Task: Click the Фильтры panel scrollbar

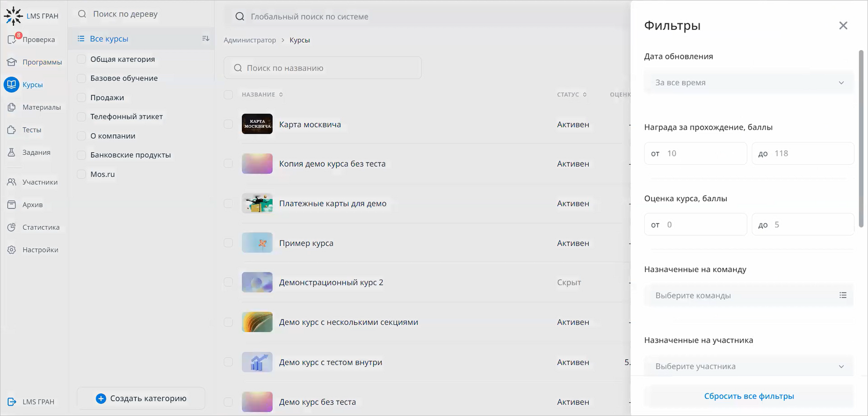Action: [861, 138]
